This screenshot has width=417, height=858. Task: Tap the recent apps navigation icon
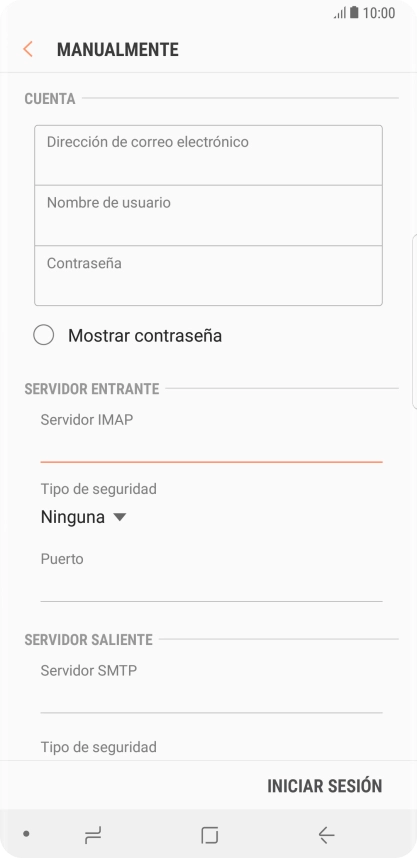[x=93, y=834]
